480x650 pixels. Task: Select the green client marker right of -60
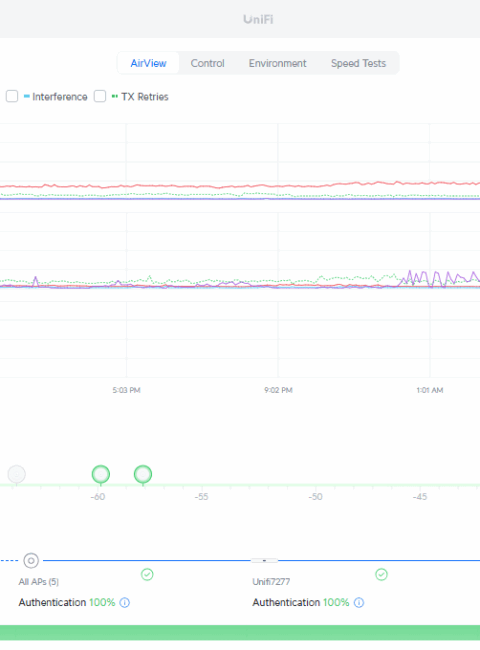[x=143, y=474]
